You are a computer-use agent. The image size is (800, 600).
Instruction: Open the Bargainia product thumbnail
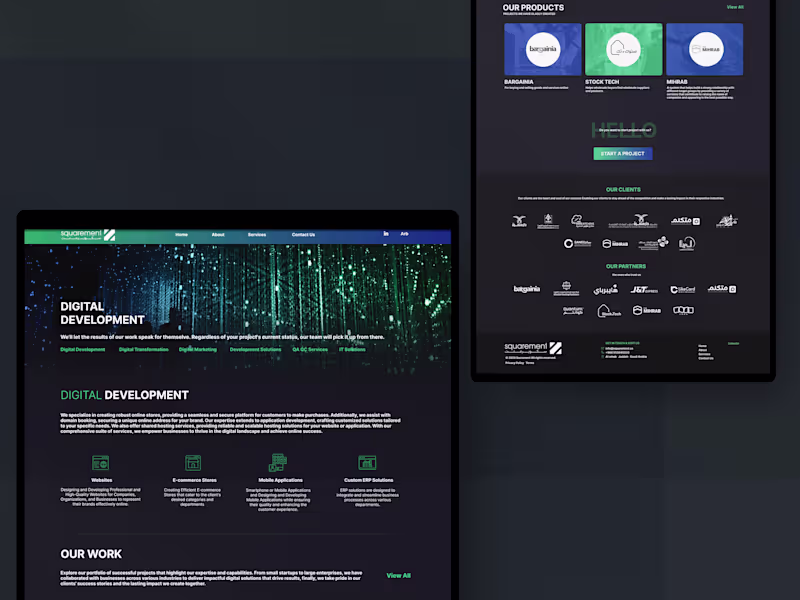[543, 49]
